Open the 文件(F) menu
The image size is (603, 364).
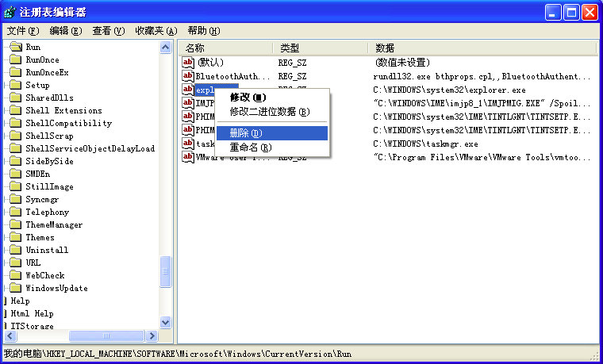point(23,31)
